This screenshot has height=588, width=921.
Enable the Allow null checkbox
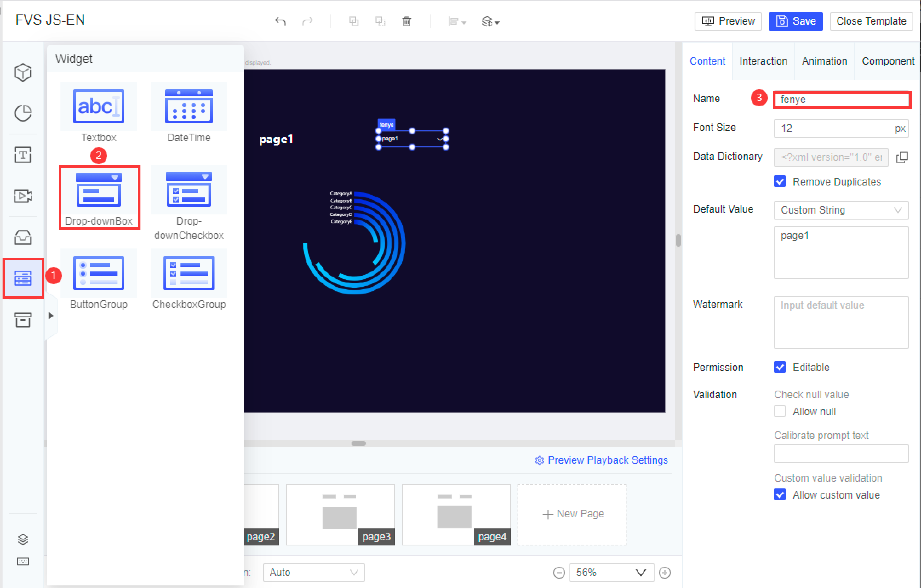click(779, 411)
